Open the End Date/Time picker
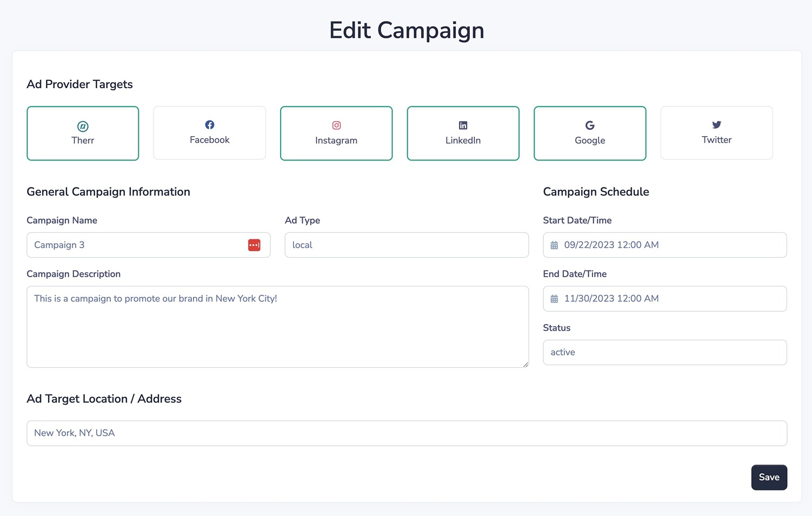 [x=664, y=298]
